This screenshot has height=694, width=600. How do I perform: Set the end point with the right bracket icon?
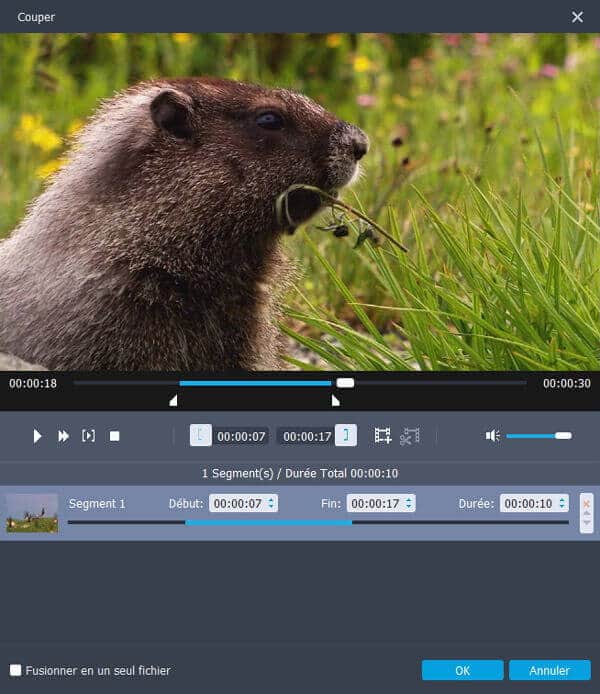(x=346, y=435)
